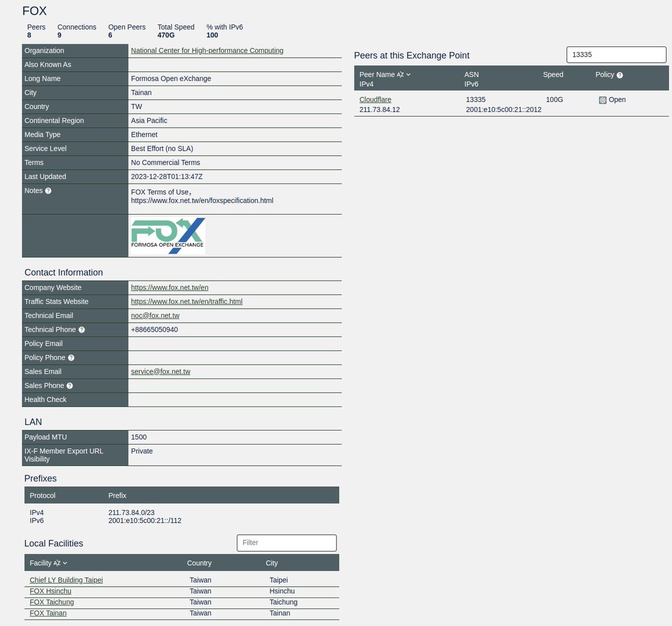Click the Payload MTU value 1500

click(139, 437)
